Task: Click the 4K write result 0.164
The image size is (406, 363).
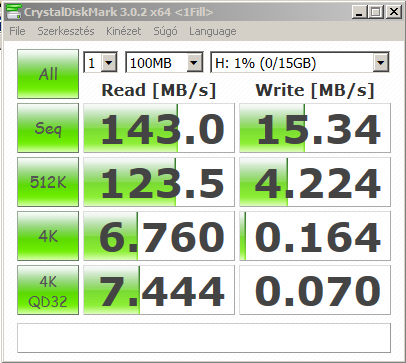Action: click(x=315, y=236)
